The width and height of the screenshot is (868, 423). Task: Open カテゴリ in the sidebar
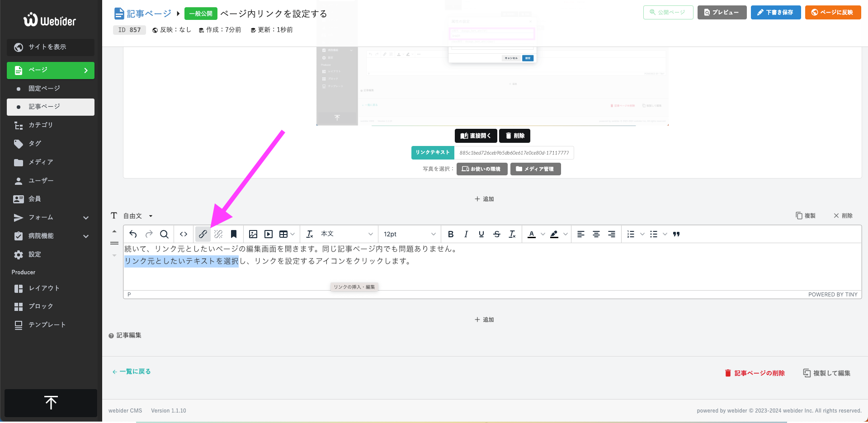(x=41, y=125)
